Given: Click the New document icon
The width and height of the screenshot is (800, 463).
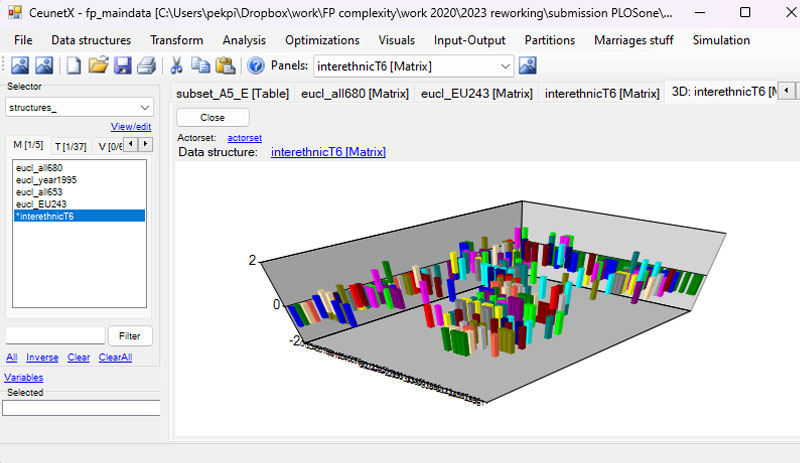Looking at the screenshot, I should [x=74, y=66].
